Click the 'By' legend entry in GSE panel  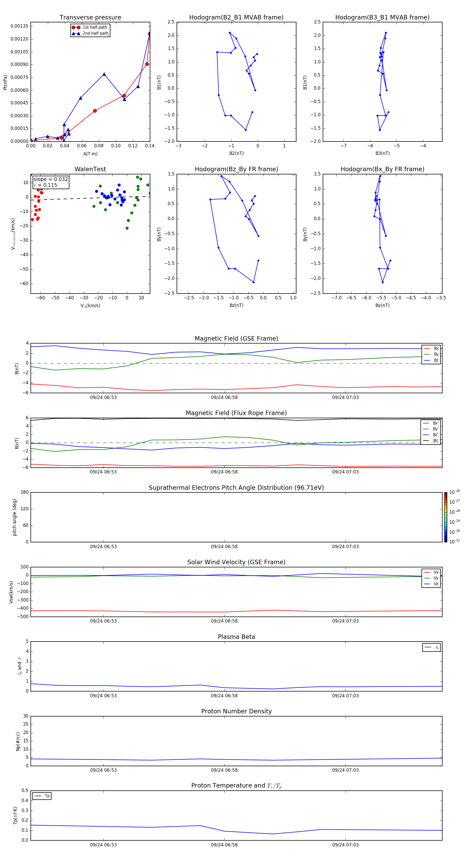[431, 354]
